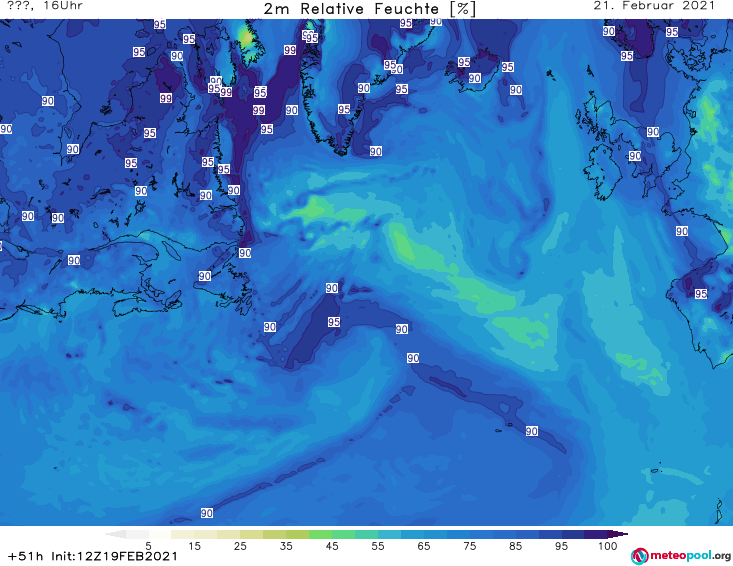Pick the pale cream 10–15 legend color segment
Screen dimensions: 733x566
click(182, 534)
